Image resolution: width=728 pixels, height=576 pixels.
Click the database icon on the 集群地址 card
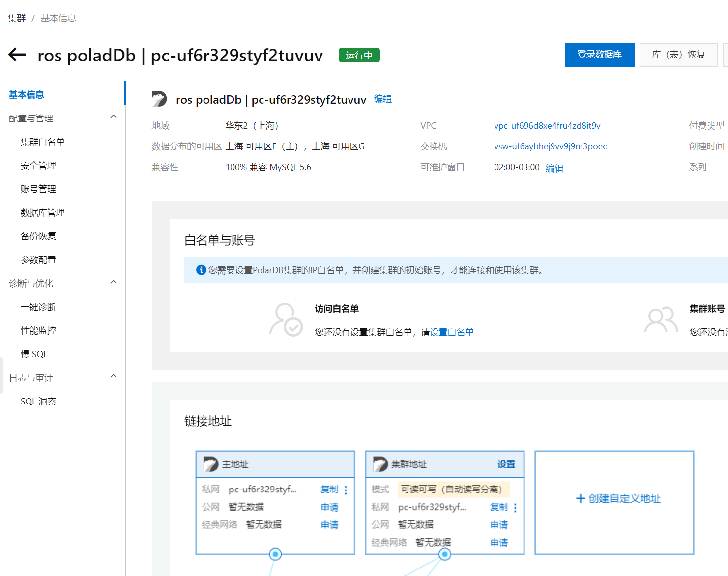click(x=379, y=463)
